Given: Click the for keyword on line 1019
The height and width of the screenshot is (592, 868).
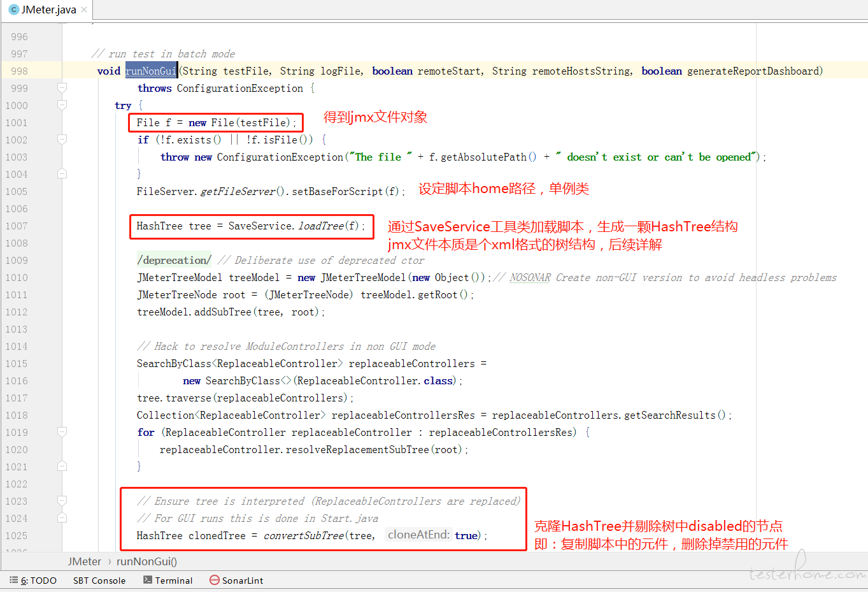Looking at the screenshot, I should coord(146,432).
